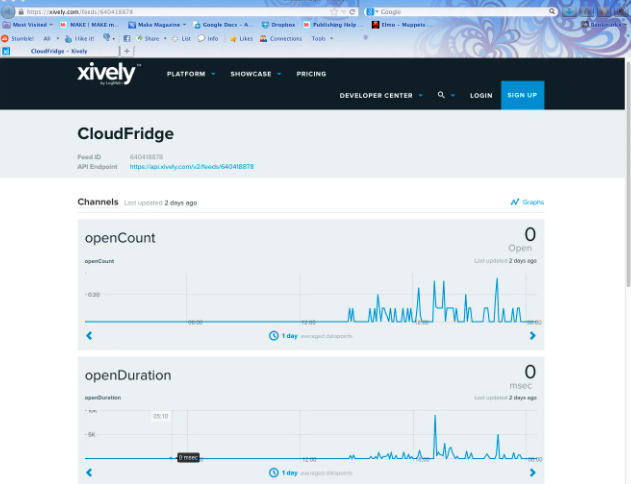Viewport: 631px width, 484px height.
Task: Open the Developer Center dropdown
Action: 380,95
